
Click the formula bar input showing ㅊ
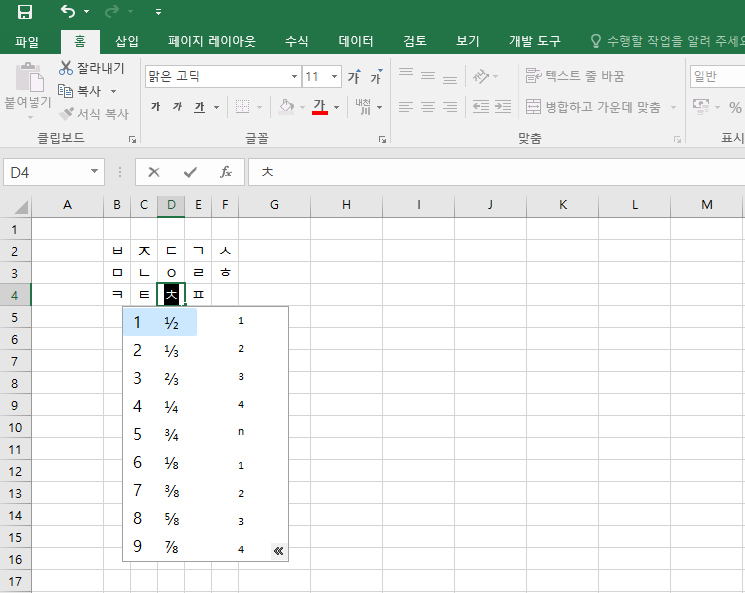(497, 172)
